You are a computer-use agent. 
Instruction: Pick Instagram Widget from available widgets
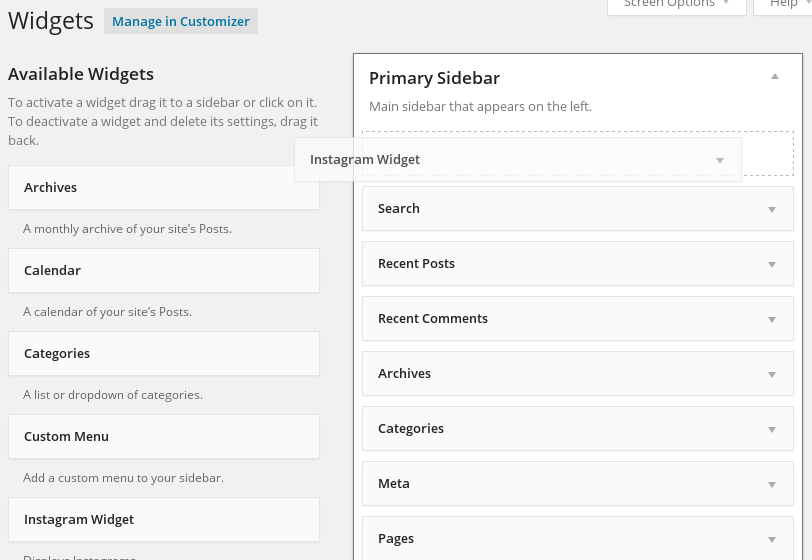click(164, 520)
